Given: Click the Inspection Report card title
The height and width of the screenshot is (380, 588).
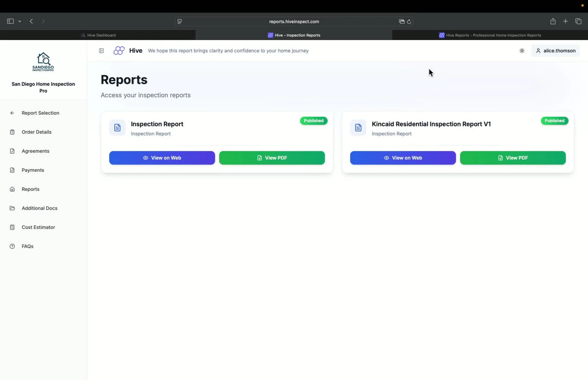Looking at the screenshot, I should [157, 124].
